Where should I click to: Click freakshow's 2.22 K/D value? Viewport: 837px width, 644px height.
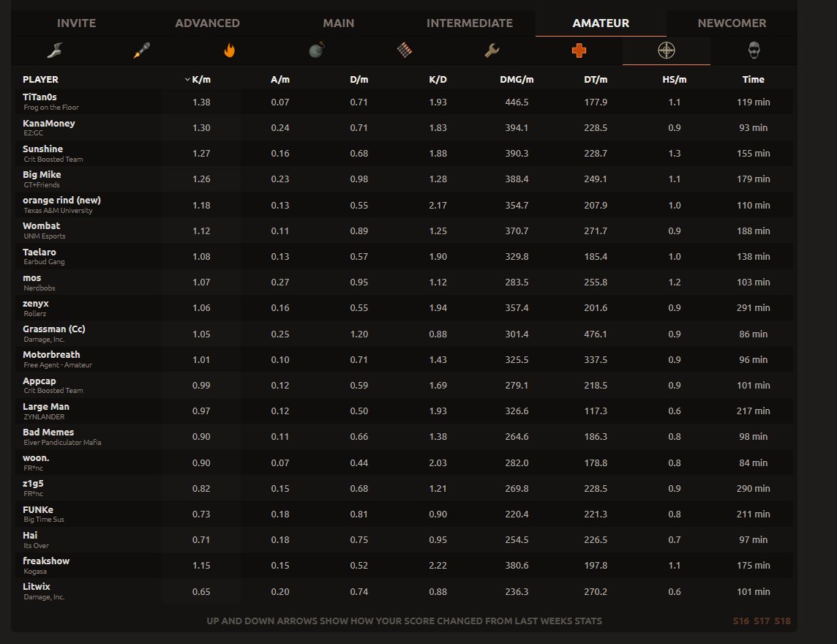click(438, 566)
